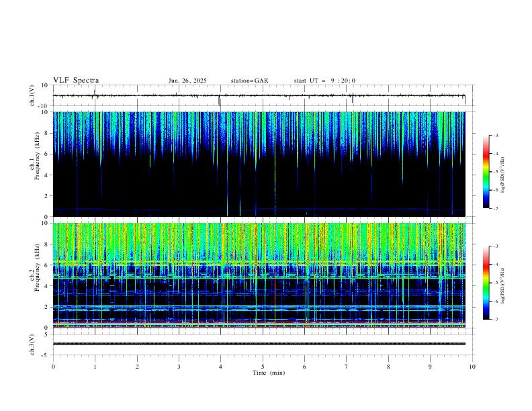The height and width of the screenshot is (411, 532).
Task: Click time axis tick label 6
Action: tap(304, 367)
